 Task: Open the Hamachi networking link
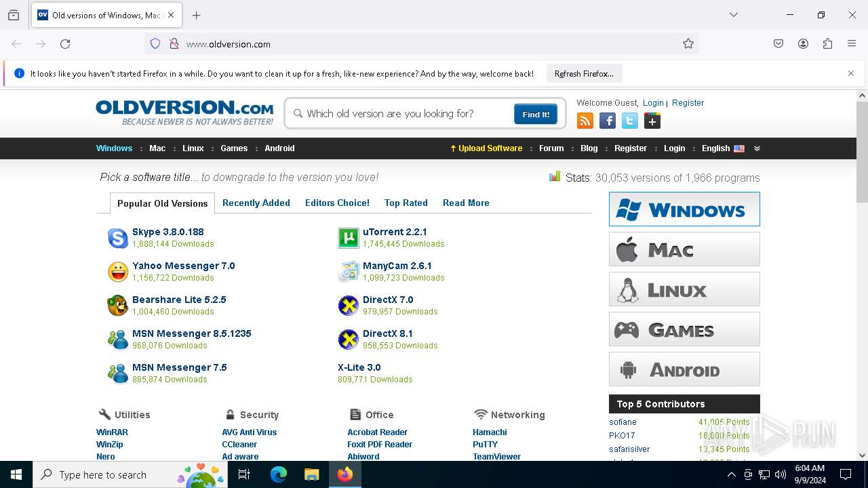click(x=490, y=432)
